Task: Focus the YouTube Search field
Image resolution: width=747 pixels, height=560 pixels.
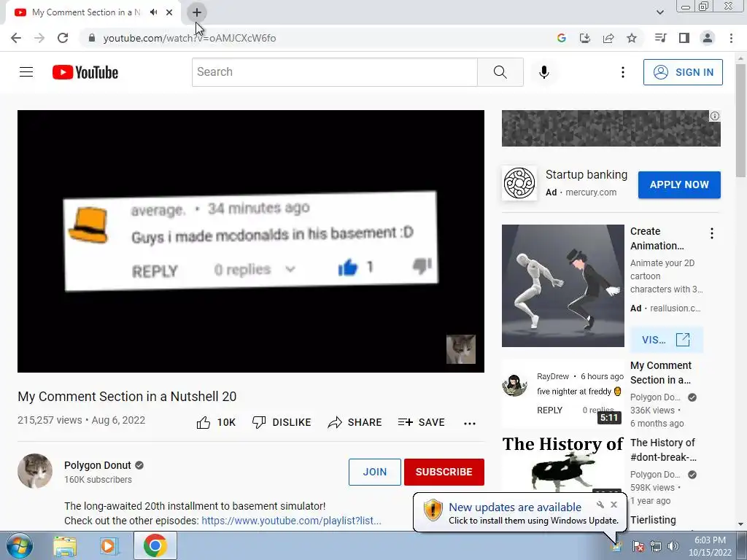Action: [335, 72]
